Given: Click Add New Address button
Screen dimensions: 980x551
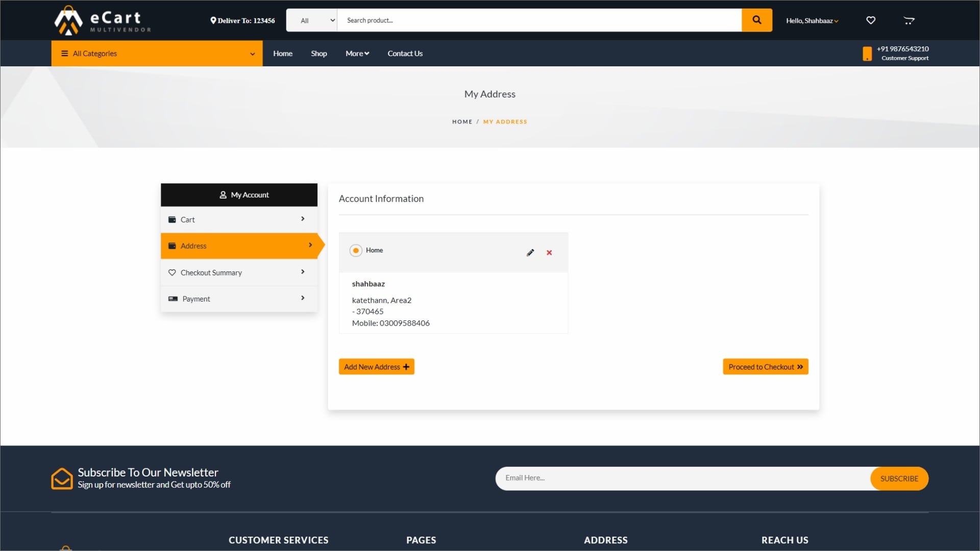Looking at the screenshot, I should tap(376, 367).
